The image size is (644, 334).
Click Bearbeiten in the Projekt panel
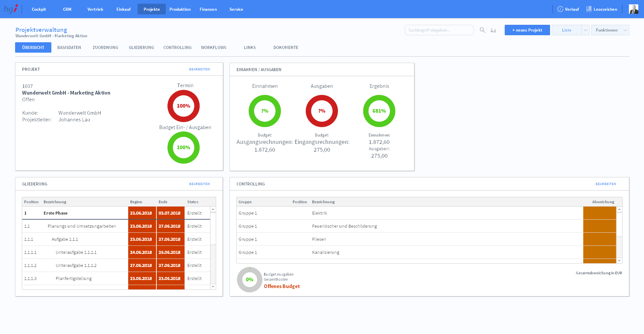199,69
